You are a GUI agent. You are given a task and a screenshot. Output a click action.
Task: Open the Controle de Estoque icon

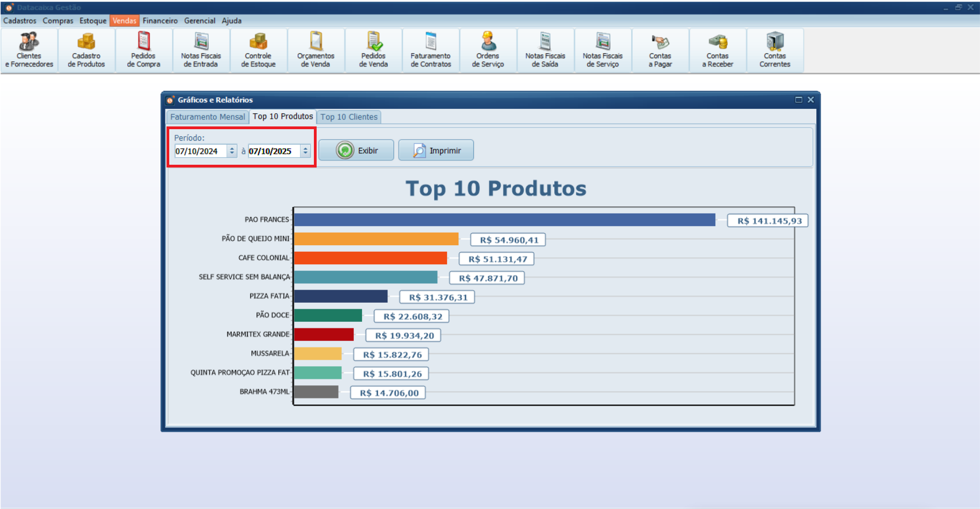pyautogui.click(x=258, y=50)
